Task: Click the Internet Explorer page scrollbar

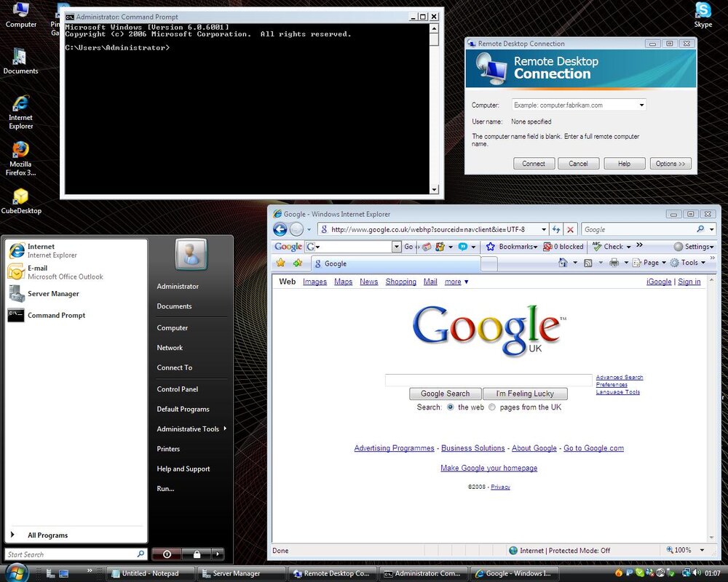Action: (x=712, y=408)
